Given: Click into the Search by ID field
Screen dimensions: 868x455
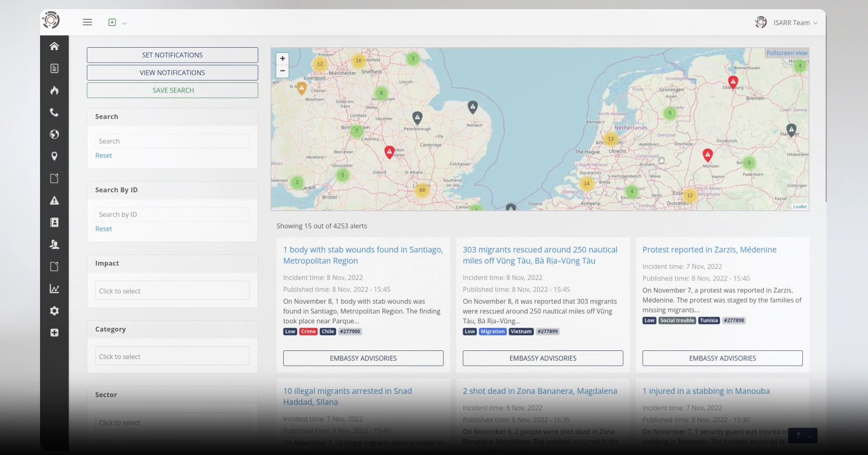Looking at the screenshot, I should (172, 214).
